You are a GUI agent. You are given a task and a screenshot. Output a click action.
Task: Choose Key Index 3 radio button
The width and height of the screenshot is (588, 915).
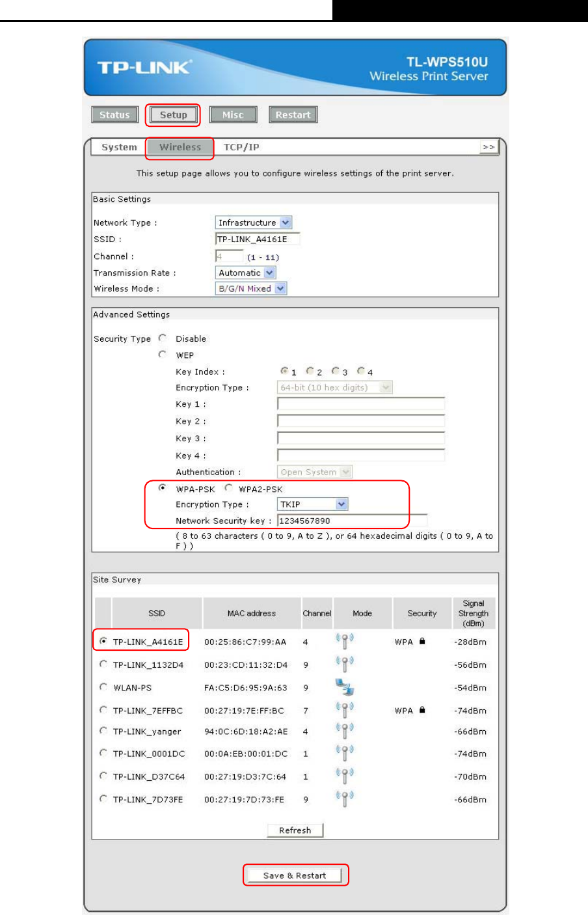[336, 371]
